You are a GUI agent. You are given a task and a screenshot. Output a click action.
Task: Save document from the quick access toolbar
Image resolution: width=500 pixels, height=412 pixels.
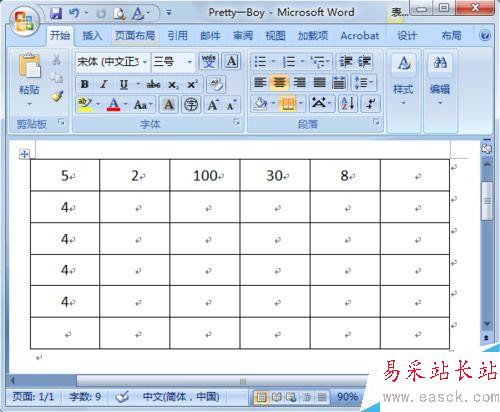[56, 14]
